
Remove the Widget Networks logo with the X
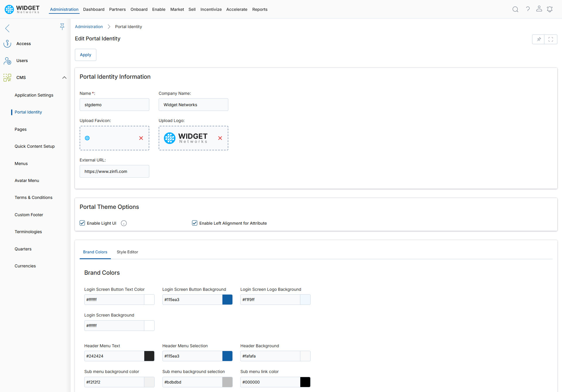220,138
